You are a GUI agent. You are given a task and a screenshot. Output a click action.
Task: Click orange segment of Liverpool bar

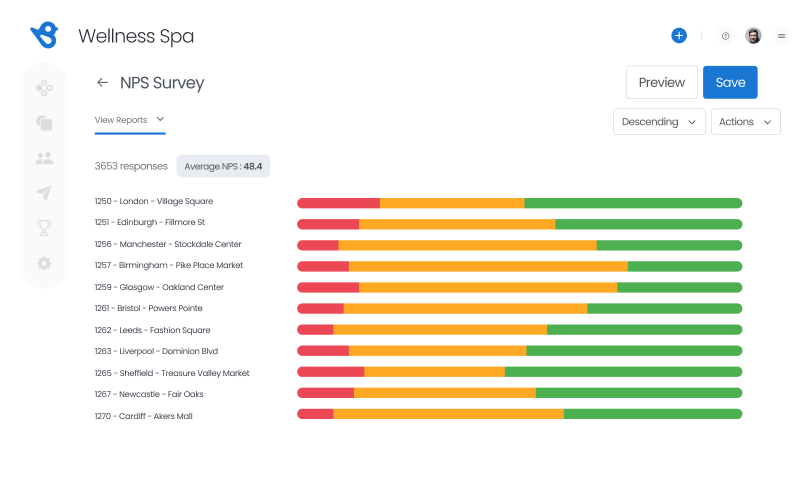(x=438, y=351)
